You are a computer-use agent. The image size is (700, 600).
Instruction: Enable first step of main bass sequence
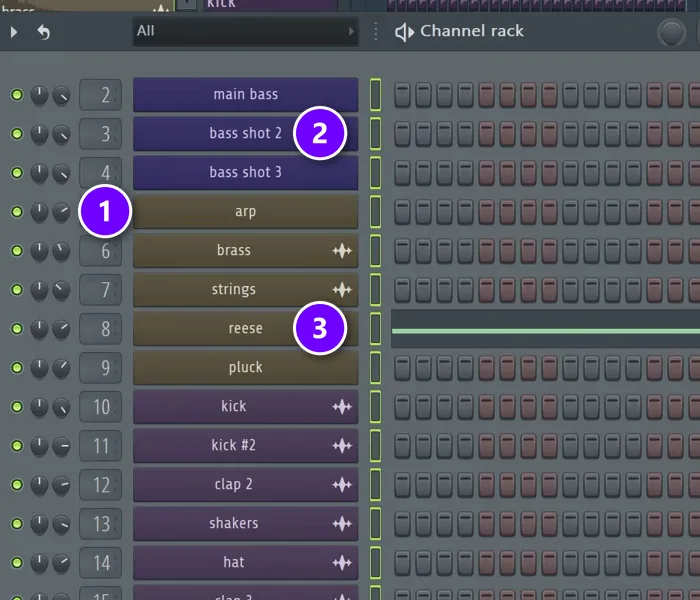[402, 95]
